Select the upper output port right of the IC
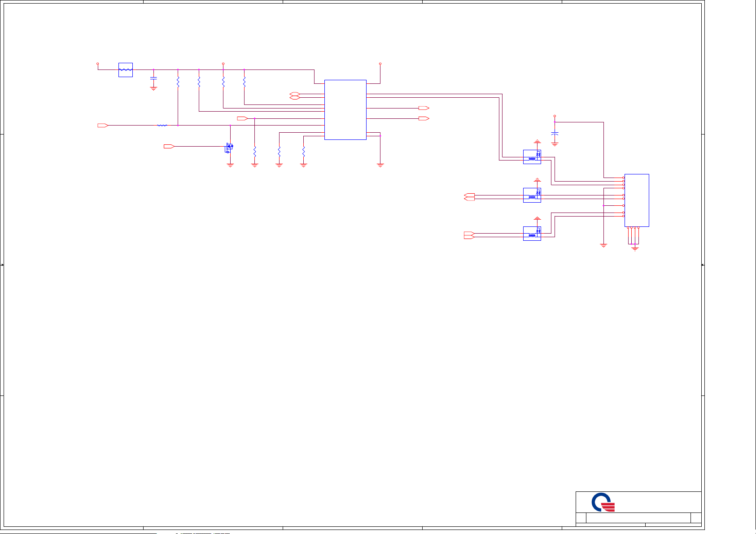 pyautogui.click(x=424, y=108)
